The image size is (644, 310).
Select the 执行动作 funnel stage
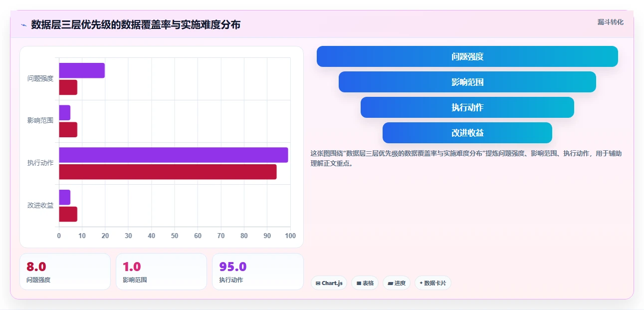coord(467,107)
